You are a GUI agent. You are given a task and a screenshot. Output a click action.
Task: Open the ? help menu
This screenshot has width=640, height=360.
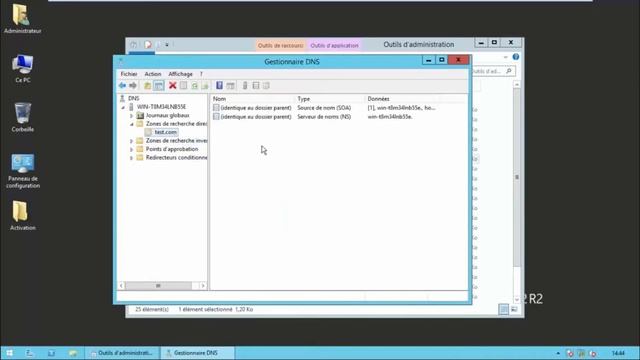coord(201,74)
